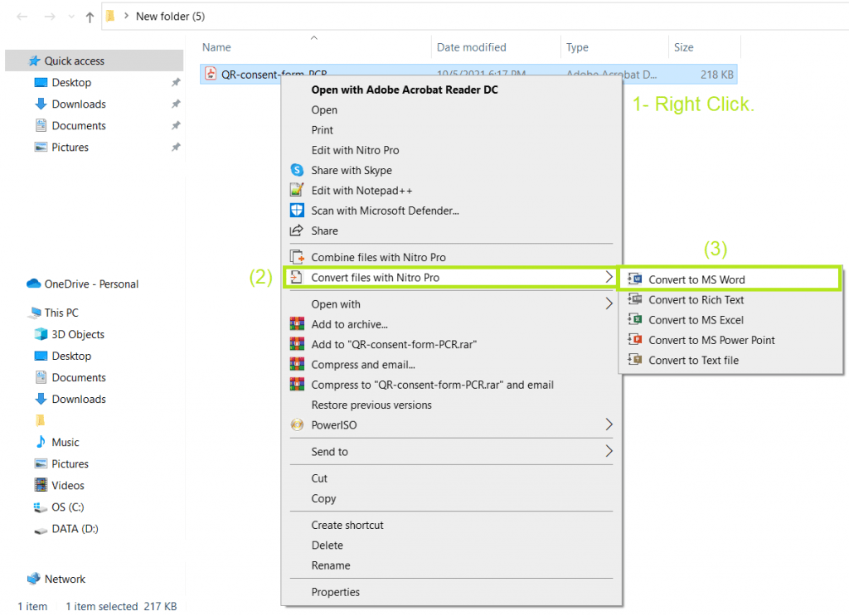Click the Combine files with Nitro Pro icon
The width and height of the screenshot is (849, 616).
(x=297, y=257)
